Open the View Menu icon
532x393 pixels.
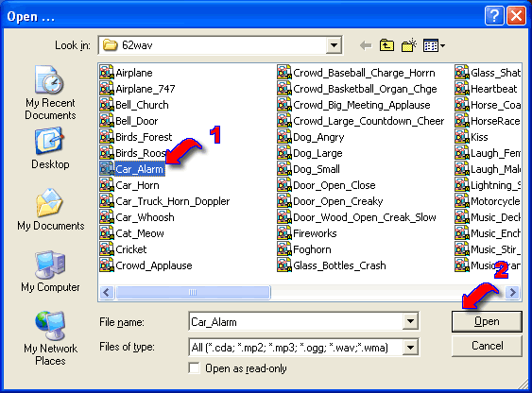[x=434, y=45]
